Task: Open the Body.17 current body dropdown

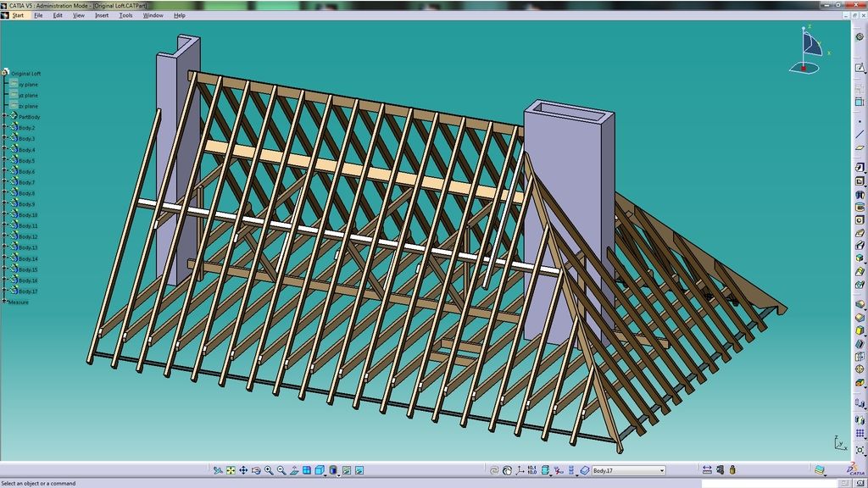Action: tap(628, 470)
